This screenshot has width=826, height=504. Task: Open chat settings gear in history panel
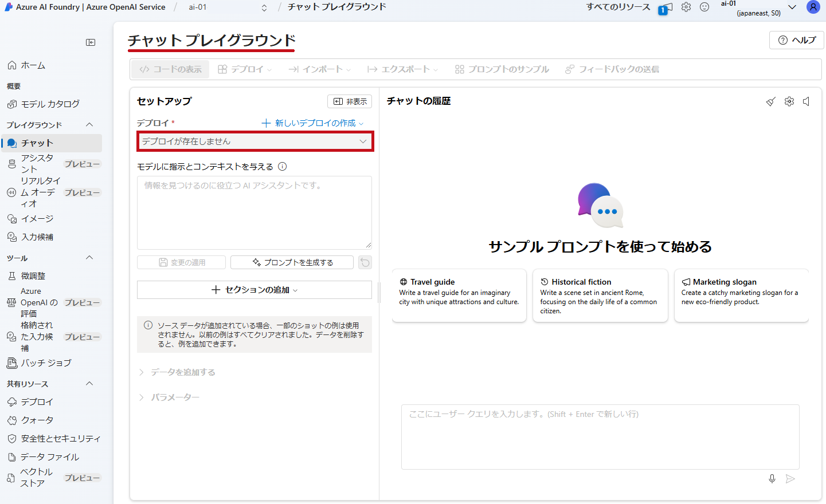pyautogui.click(x=789, y=101)
